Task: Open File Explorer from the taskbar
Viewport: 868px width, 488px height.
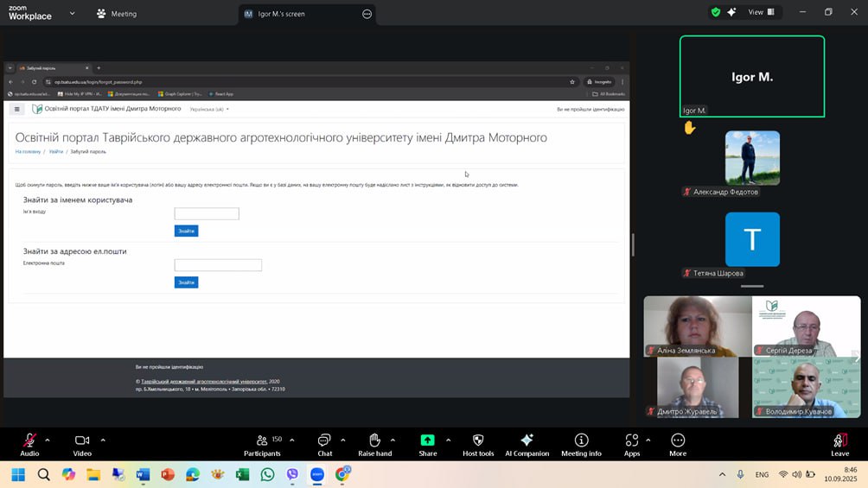Action: [x=93, y=475]
